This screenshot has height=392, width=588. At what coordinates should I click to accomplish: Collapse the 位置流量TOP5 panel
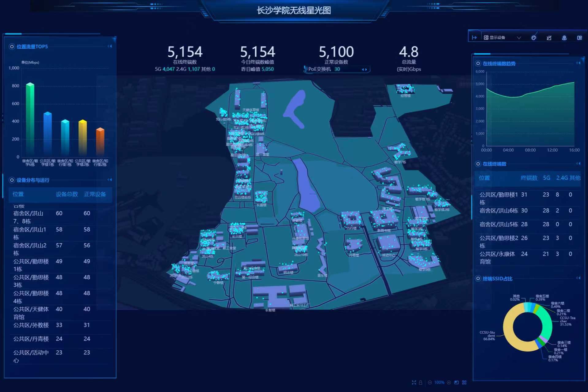(110, 46)
